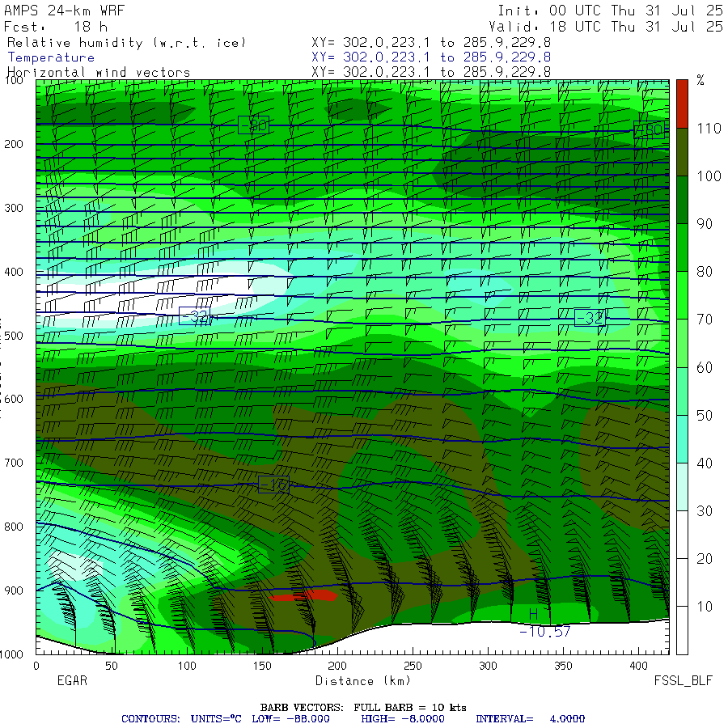Click the dark green swatch between 90 and 100
Image resolution: width=728 pixels, height=728 pixels.
click(682, 200)
